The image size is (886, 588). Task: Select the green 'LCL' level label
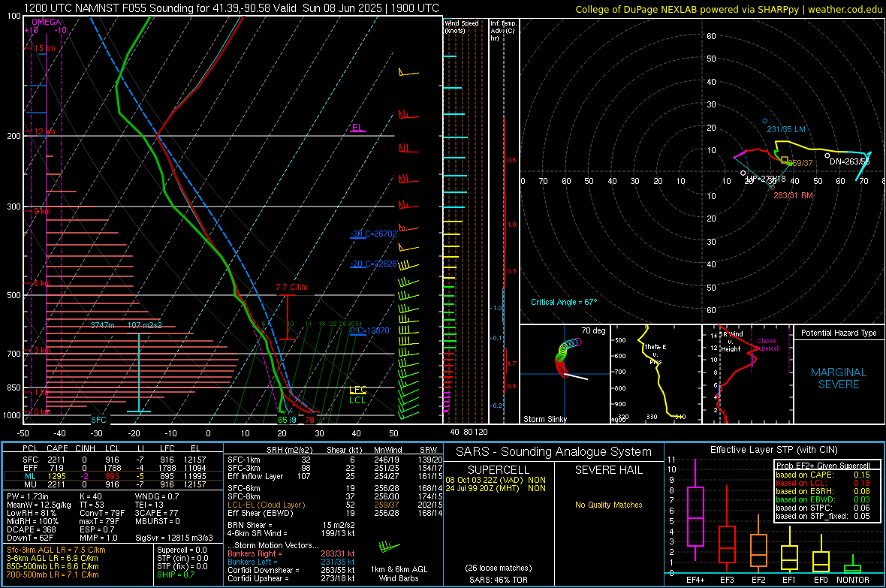pos(357,400)
